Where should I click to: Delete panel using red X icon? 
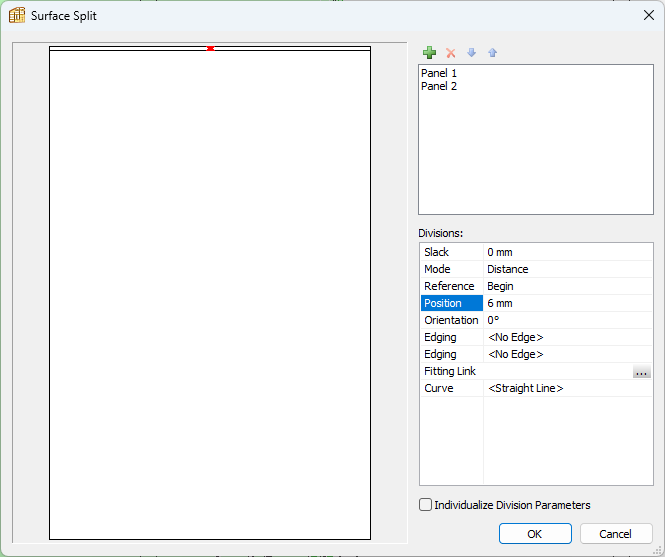(x=450, y=53)
